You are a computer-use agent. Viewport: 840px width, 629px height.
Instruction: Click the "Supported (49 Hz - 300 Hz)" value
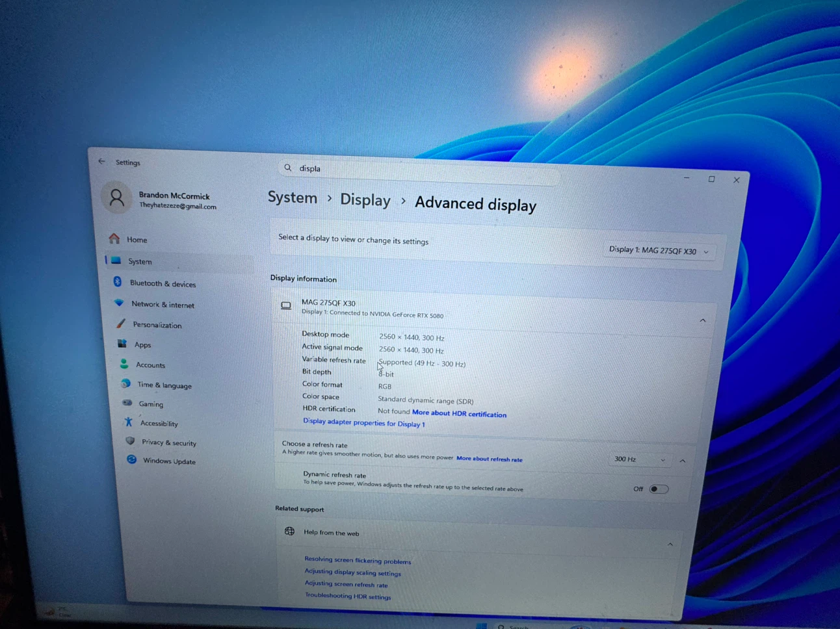(x=422, y=363)
